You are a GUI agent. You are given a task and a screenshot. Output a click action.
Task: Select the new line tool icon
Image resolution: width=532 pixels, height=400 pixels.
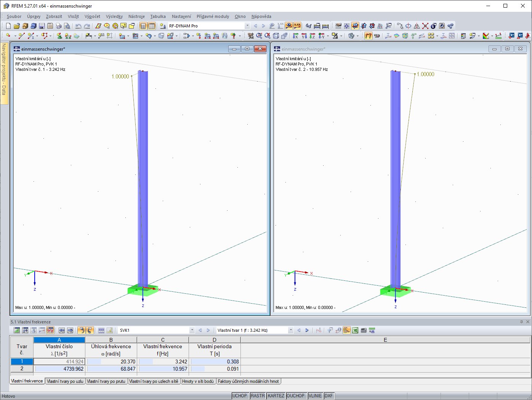tap(21, 36)
